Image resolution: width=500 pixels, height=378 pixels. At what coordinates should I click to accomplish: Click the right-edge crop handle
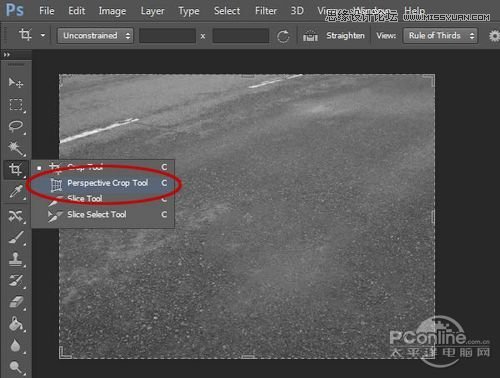click(x=433, y=217)
